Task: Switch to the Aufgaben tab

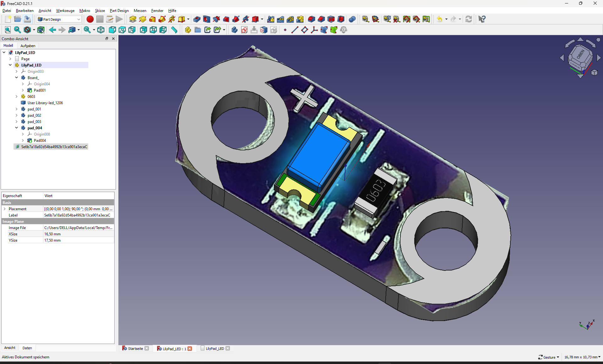Action: (x=28, y=45)
